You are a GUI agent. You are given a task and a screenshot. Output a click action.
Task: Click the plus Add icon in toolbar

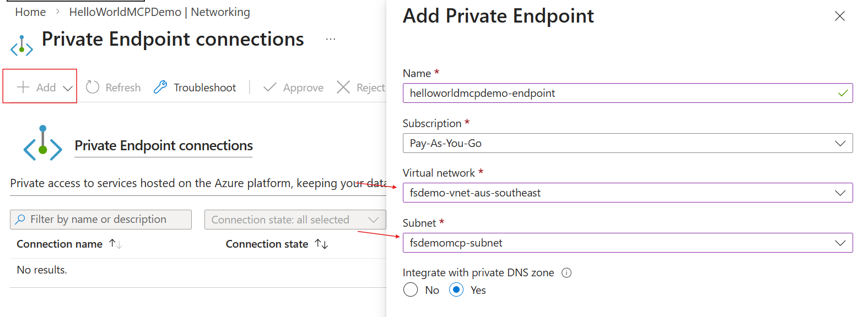point(23,87)
